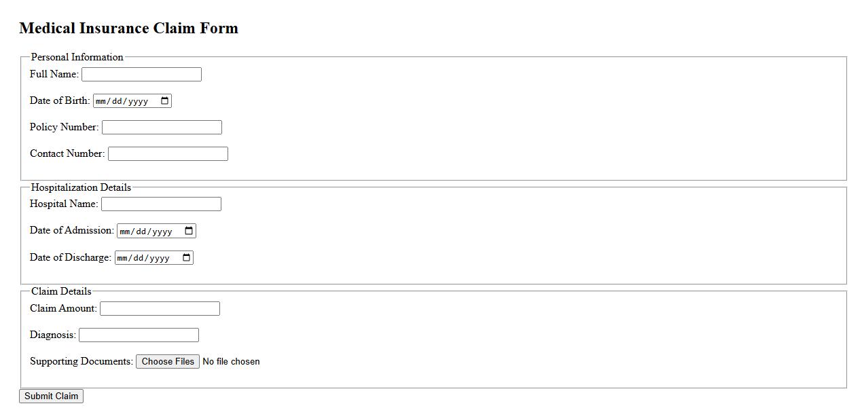Click the Hospital Name input box
This screenshot has width=868, height=408.
coord(161,204)
